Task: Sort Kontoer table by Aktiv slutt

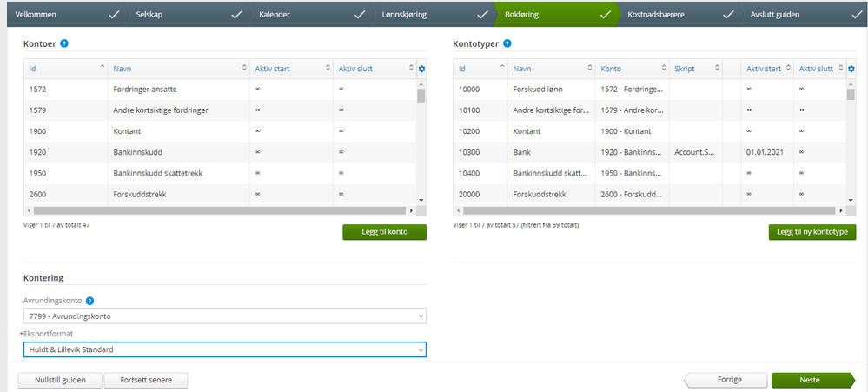Action: coord(374,69)
